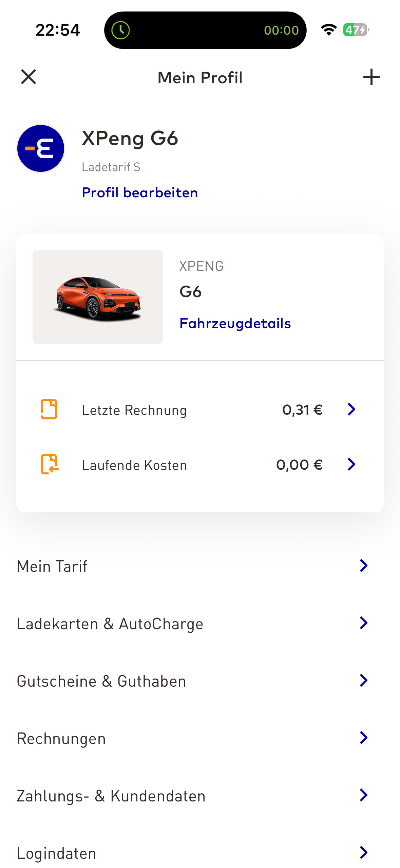Tap the battery indicator icon
This screenshot has width=400, height=868.
(x=356, y=30)
